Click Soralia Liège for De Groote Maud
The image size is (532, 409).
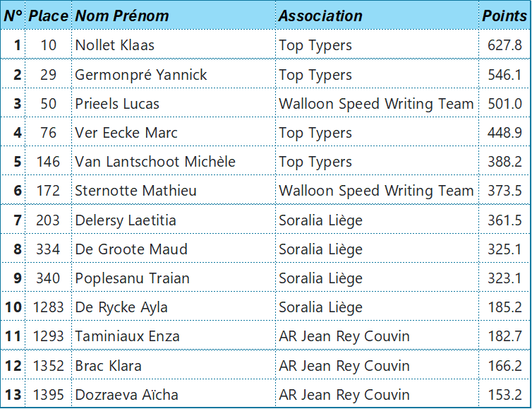point(320,249)
